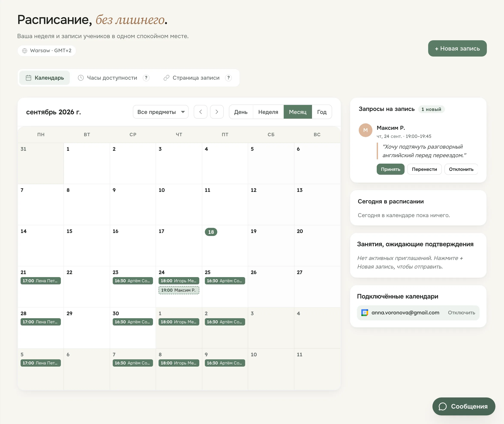The width and height of the screenshot is (504, 424).
Task: Decline request with Отклонить
Action: [x=461, y=169]
